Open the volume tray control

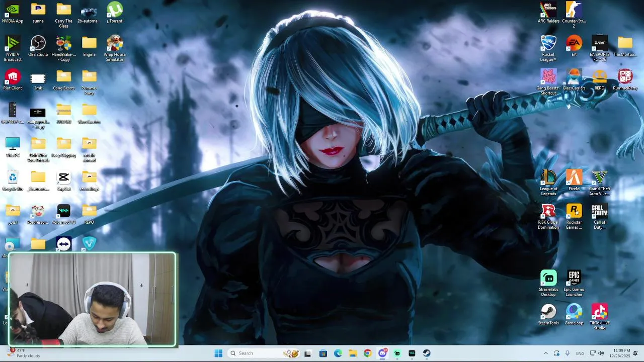click(x=601, y=353)
